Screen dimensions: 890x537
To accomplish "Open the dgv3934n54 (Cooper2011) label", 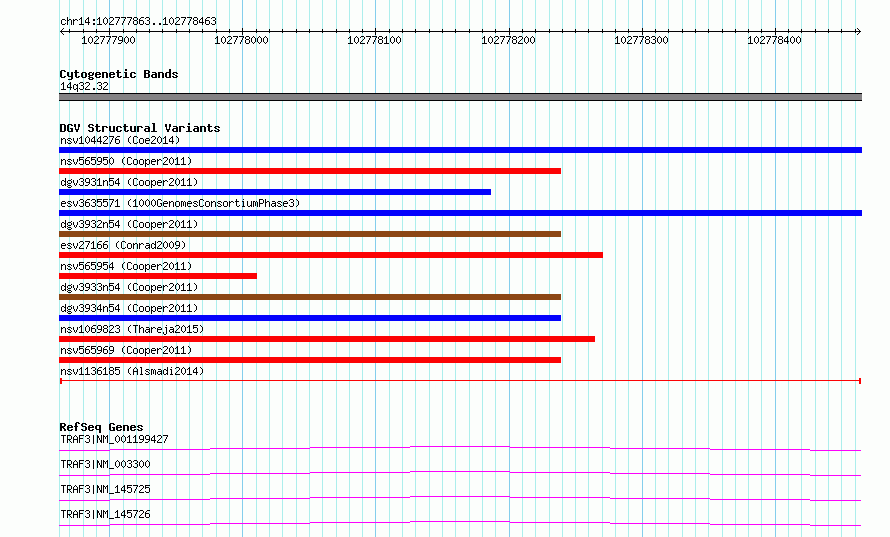I will pyautogui.click(x=129, y=308).
